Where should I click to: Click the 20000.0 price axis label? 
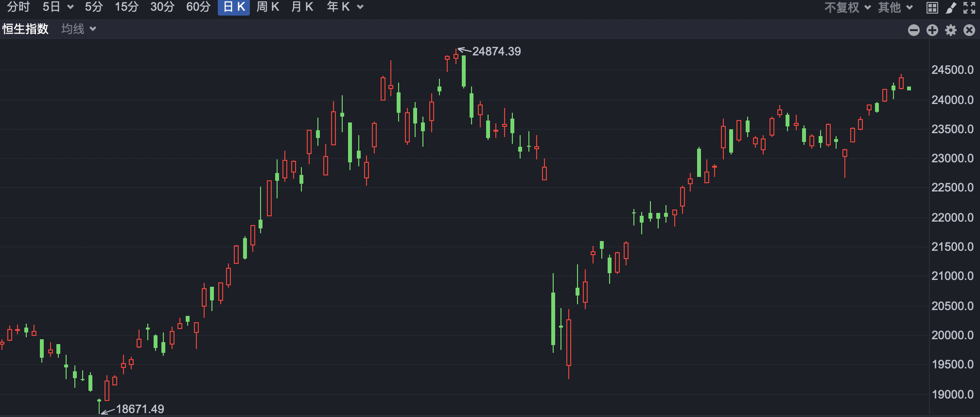pos(952,335)
